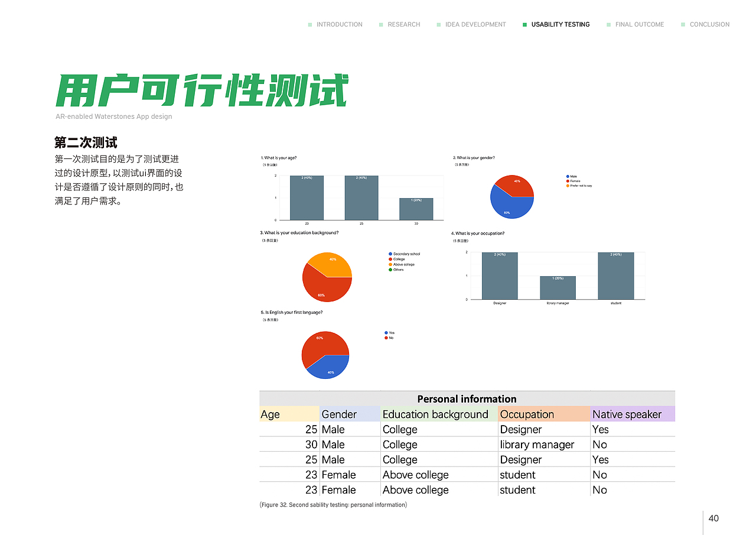
Task: Click the 'Age' column header
Action: [289, 414]
